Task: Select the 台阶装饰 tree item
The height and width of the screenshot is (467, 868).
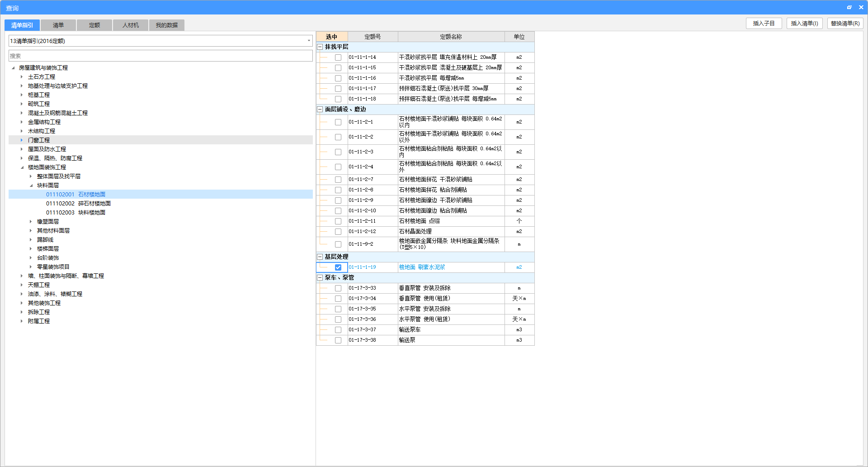Action: [48, 258]
